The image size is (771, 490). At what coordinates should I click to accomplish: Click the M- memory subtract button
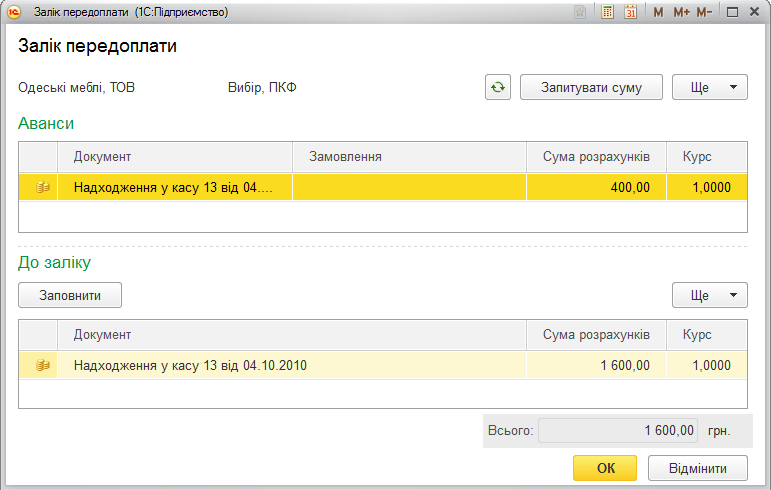click(x=705, y=12)
